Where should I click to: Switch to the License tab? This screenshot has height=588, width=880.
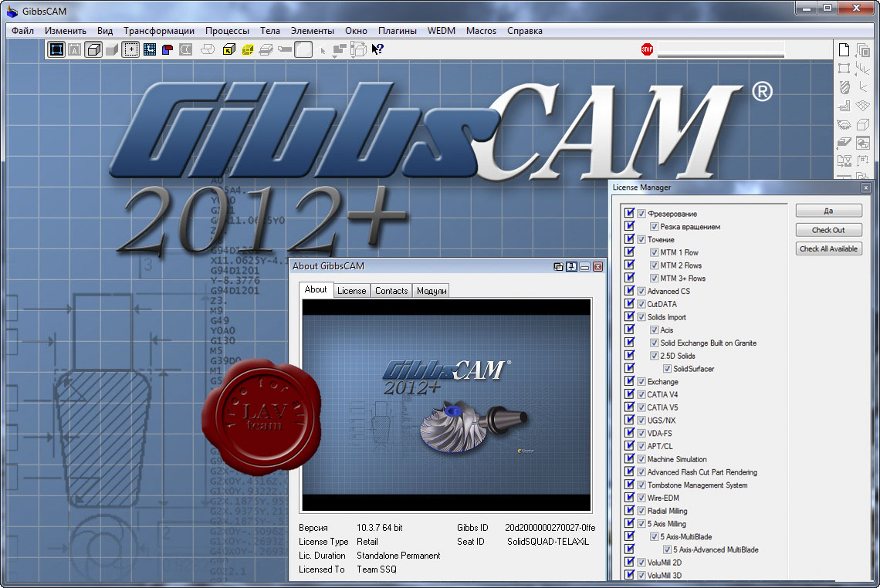[x=351, y=291]
